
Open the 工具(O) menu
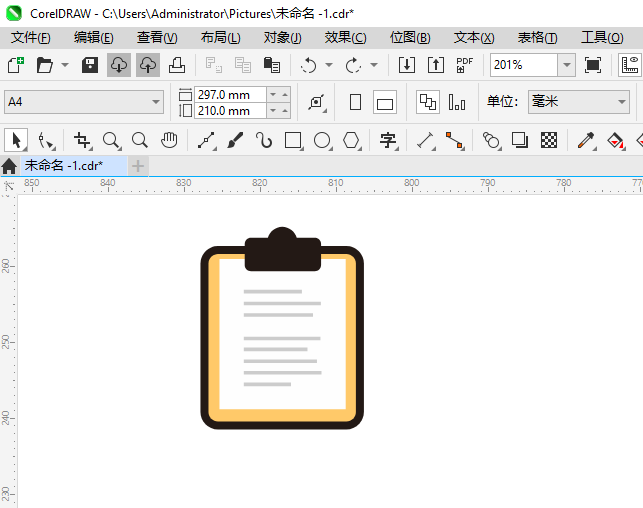(602, 38)
